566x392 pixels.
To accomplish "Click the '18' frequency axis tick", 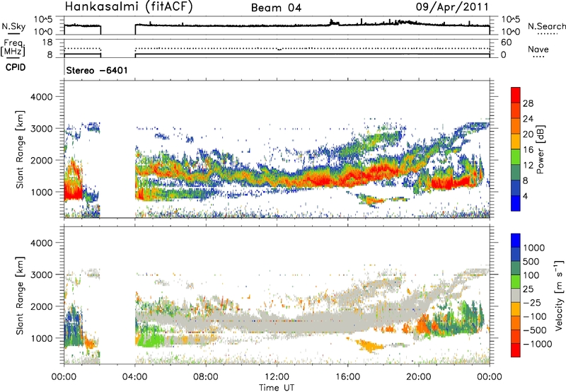I will click(x=47, y=42).
